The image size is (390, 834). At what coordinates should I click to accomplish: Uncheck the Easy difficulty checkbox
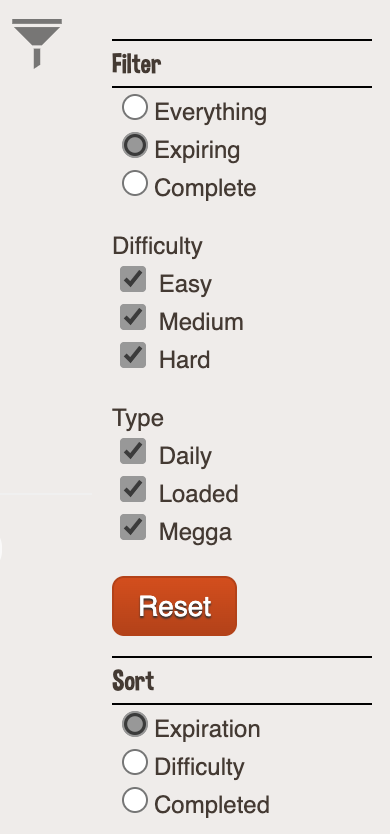pyautogui.click(x=133, y=279)
